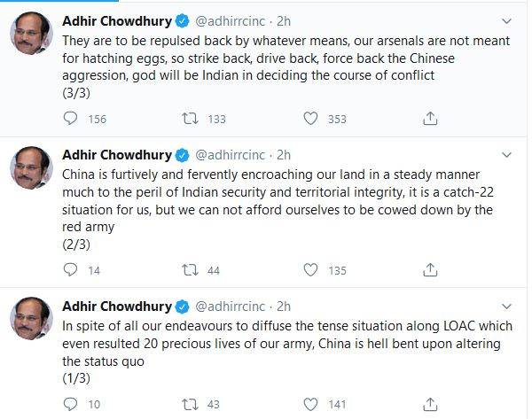The image size is (532, 419).
Task: Open more options on the (3/3) tweet
Action: (507, 19)
